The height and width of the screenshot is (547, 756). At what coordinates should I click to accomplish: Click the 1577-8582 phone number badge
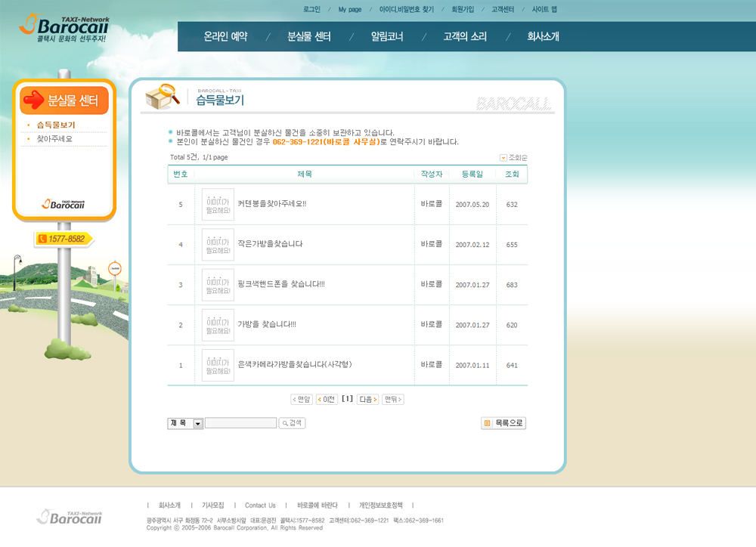[x=63, y=239]
